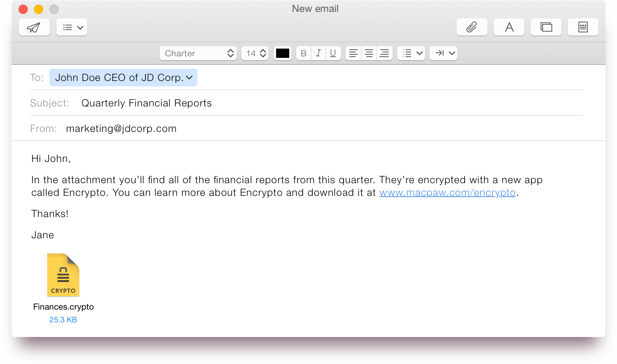Open the indentation dropdown on the format bar
Image resolution: width=617 pixels, height=364 pixels.
coord(443,53)
